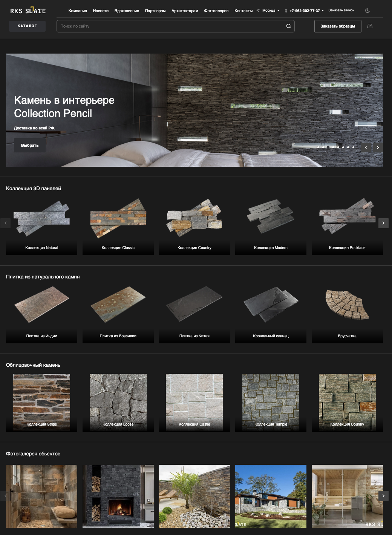The height and width of the screenshot is (535, 392).
Task: Open Плитка из Китая card
Action: pyautogui.click(x=194, y=314)
